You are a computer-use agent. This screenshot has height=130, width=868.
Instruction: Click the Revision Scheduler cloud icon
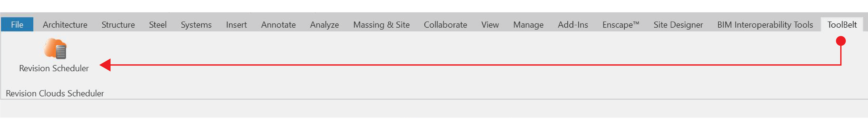(55, 50)
